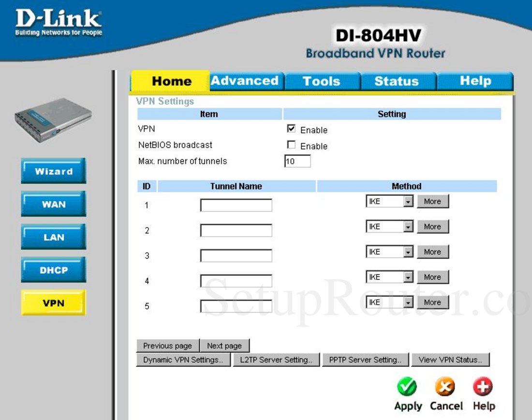Open the Wizard sidebar section

(54, 171)
